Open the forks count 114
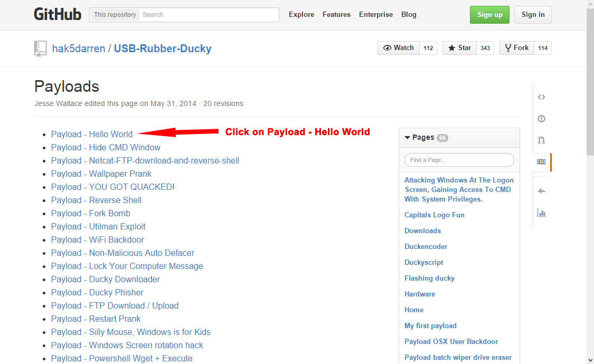594x364 pixels. tap(543, 48)
